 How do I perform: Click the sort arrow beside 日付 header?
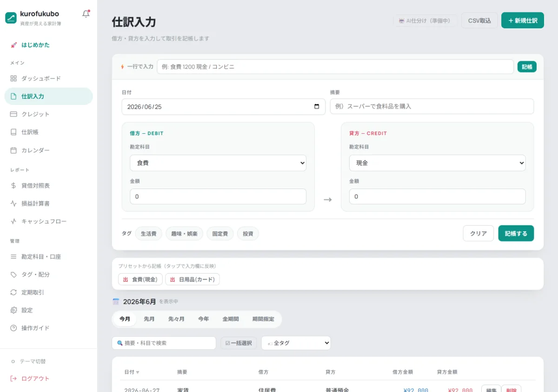[138, 372]
